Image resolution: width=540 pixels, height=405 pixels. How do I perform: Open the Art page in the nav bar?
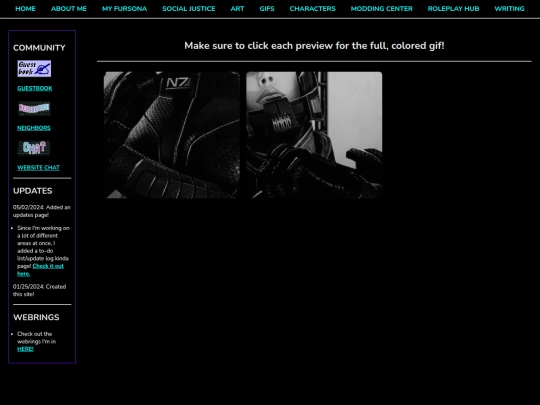coord(237,9)
